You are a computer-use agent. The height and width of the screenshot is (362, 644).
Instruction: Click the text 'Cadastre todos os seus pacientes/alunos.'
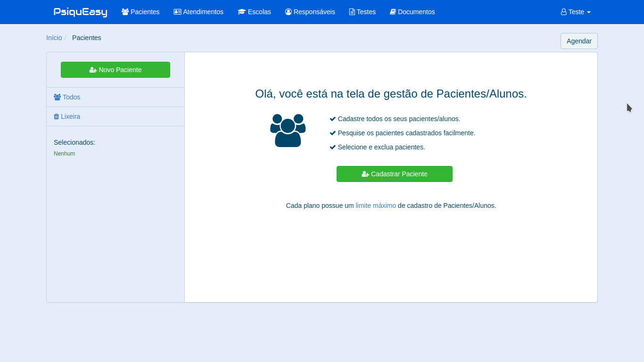coord(399,119)
